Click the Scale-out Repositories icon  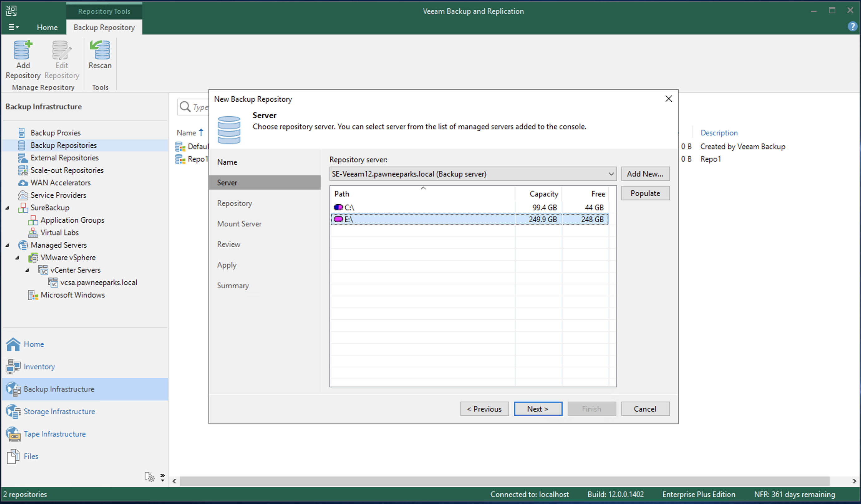click(x=22, y=170)
